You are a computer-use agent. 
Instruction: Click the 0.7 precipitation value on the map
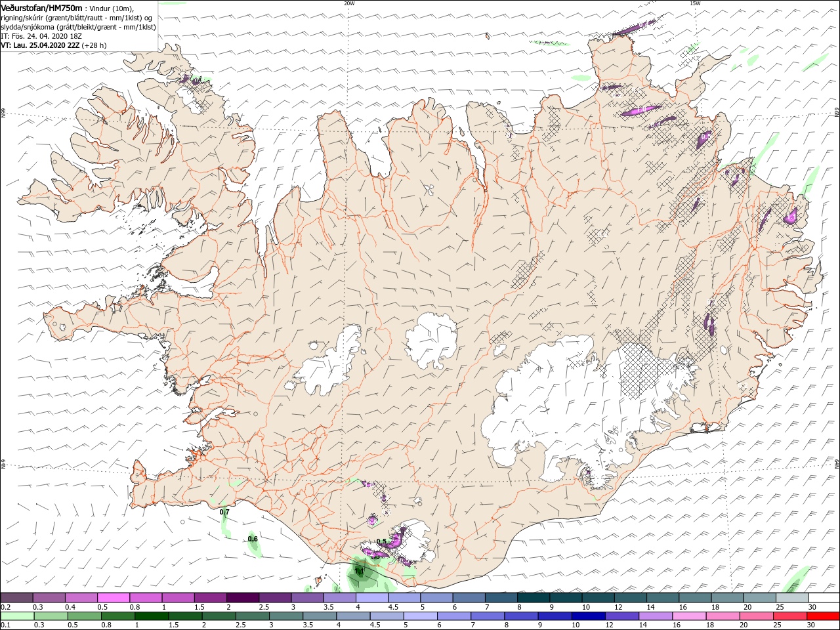tap(224, 512)
